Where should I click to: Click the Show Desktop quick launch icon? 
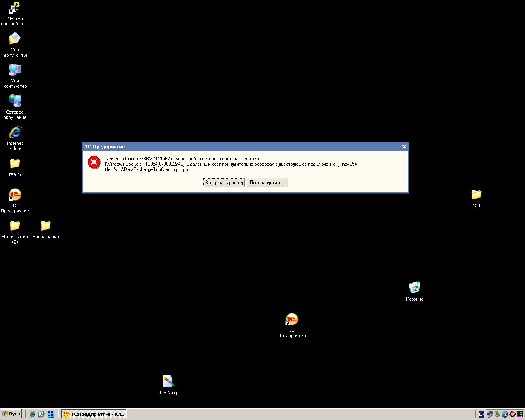pyautogui.click(x=41, y=414)
